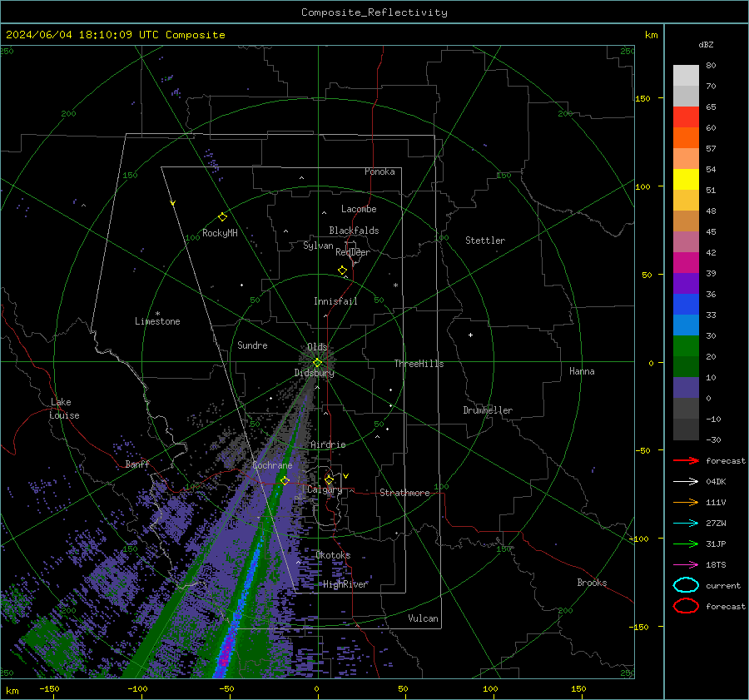The height and width of the screenshot is (700, 749).
Task: Click the 'current' legend label
Action: pyautogui.click(x=723, y=585)
